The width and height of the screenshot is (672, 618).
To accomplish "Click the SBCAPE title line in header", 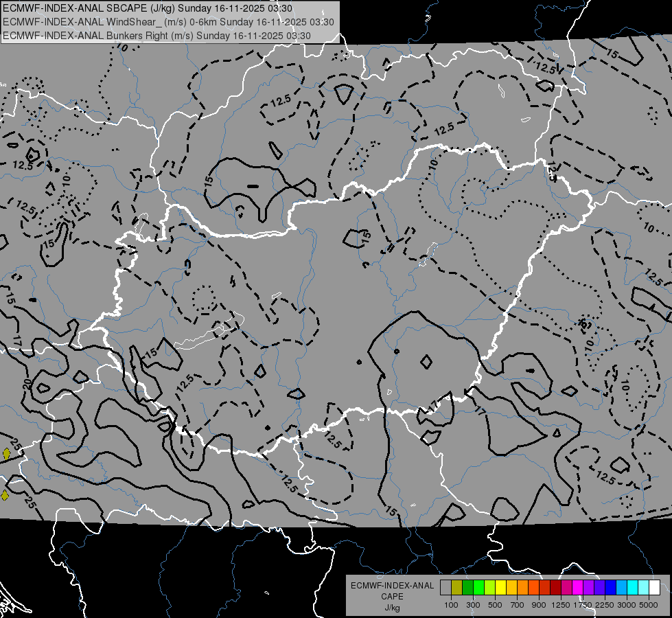I will pos(148,8).
